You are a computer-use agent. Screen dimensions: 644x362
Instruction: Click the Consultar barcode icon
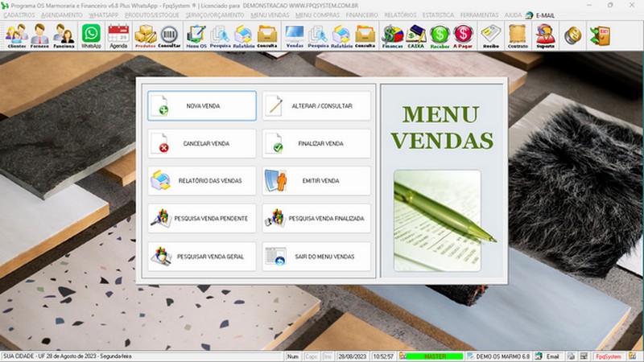click(x=169, y=35)
